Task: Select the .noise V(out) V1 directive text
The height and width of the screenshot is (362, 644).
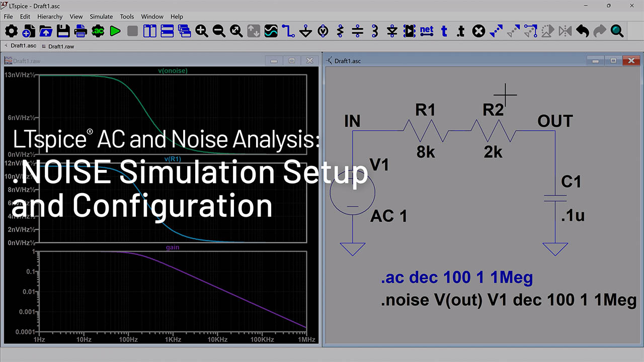Action: tap(509, 301)
